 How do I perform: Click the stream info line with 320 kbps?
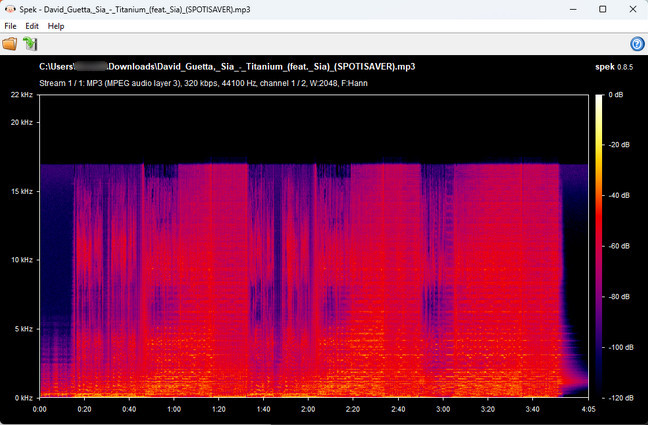pyautogui.click(x=203, y=84)
